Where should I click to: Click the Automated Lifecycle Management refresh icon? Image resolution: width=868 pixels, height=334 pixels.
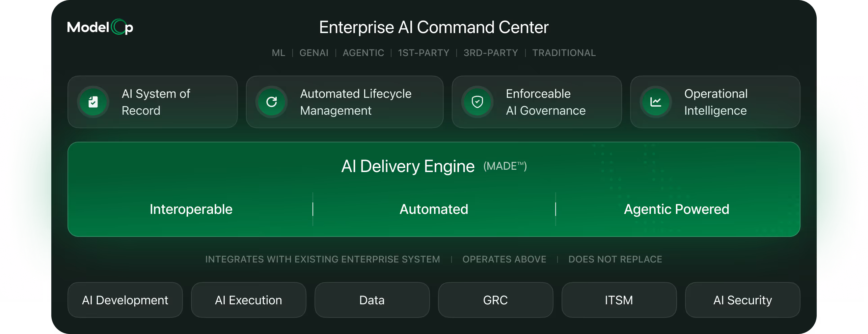[x=272, y=102]
